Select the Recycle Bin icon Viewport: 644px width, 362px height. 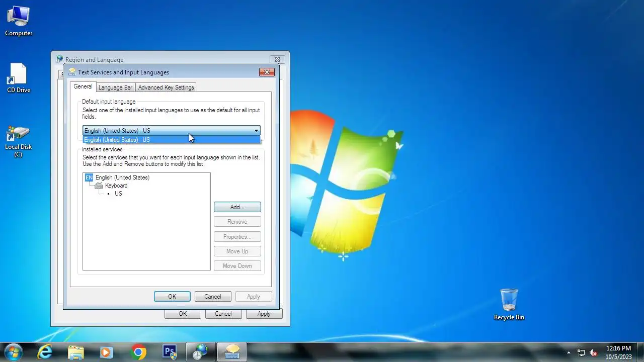click(x=509, y=304)
